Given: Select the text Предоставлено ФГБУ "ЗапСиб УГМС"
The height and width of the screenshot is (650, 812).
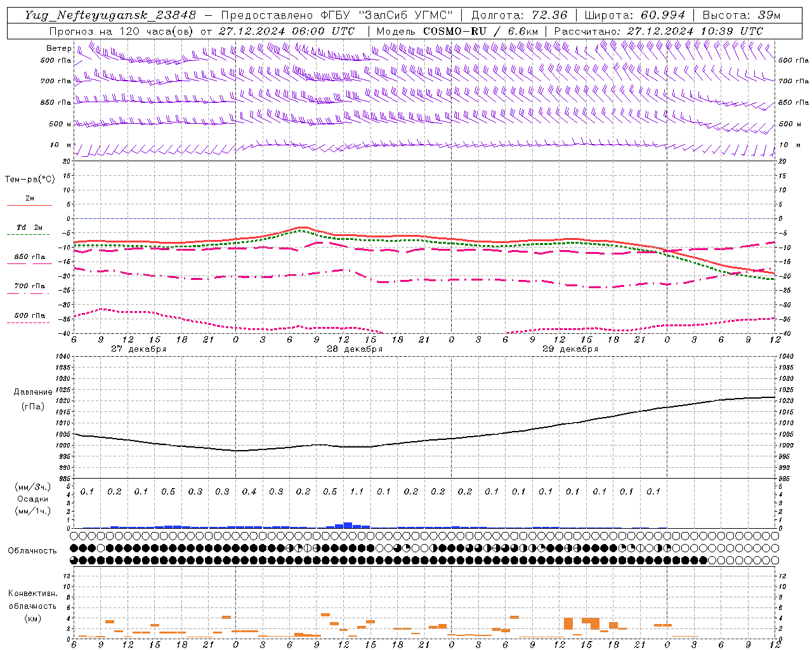Looking at the screenshot, I should click(337, 15).
